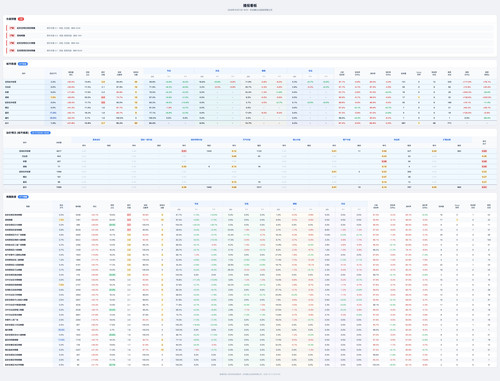Click the widest blue pill tag beside a table heading

[41, 133]
